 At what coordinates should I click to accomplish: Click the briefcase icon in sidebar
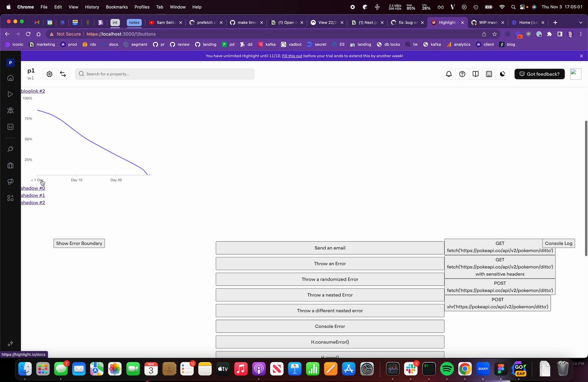(x=11, y=165)
